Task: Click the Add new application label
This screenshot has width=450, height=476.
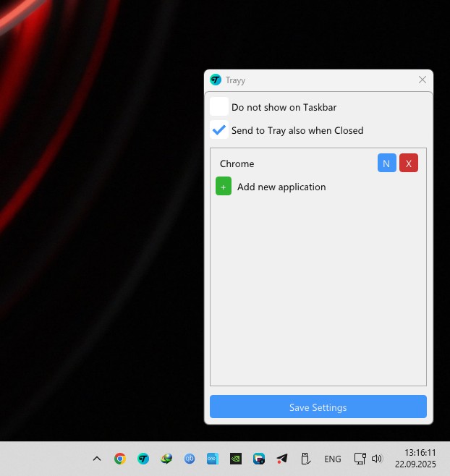Action: pos(281,187)
